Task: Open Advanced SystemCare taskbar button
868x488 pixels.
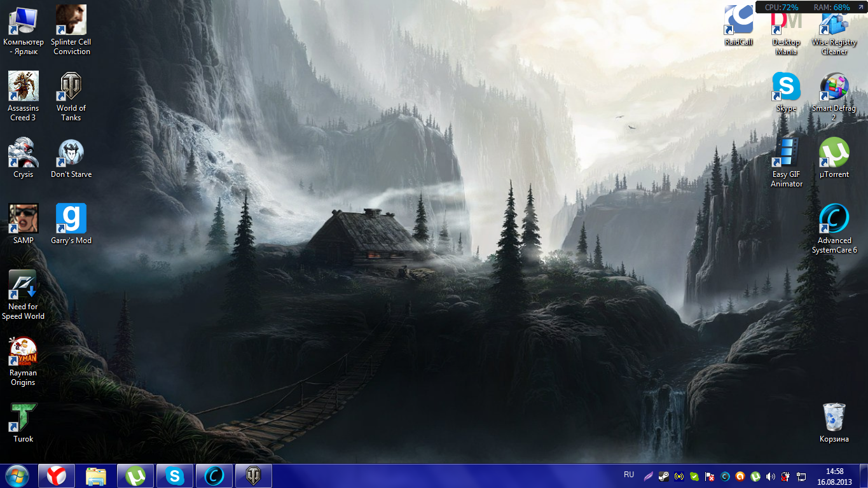Action: [214, 476]
